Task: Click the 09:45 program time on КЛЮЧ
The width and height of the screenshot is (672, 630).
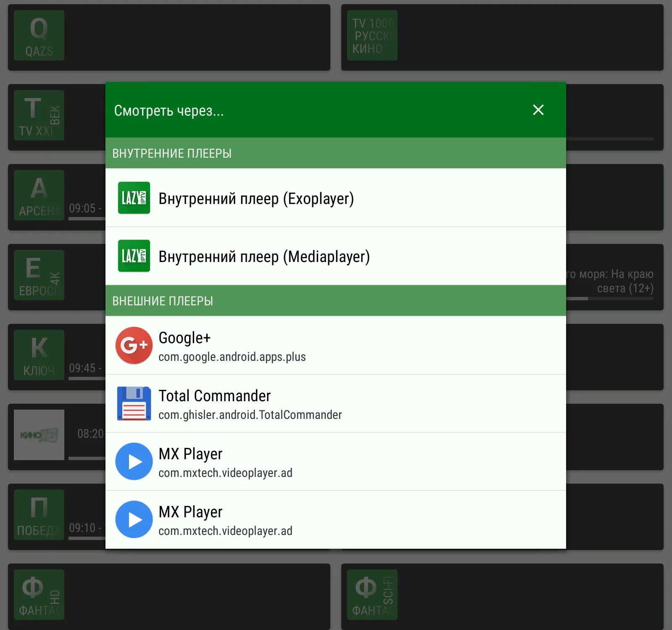Action: [x=85, y=368]
